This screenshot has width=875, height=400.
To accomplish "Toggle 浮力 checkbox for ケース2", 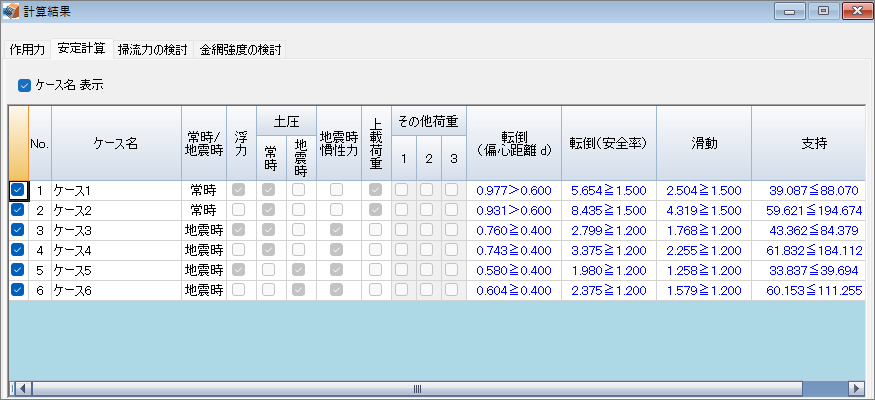I will click(x=239, y=210).
